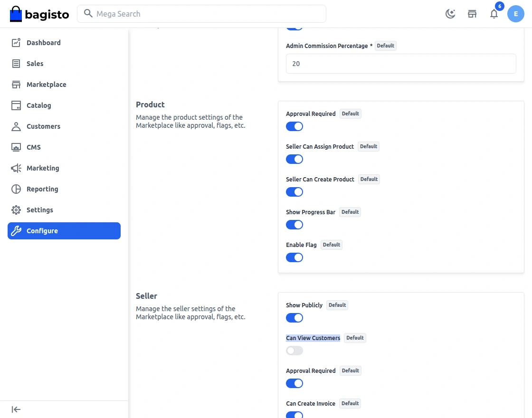Toggle dark mode with the moon icon
This screenshot has width=532, height=418.
coord(450,14)
